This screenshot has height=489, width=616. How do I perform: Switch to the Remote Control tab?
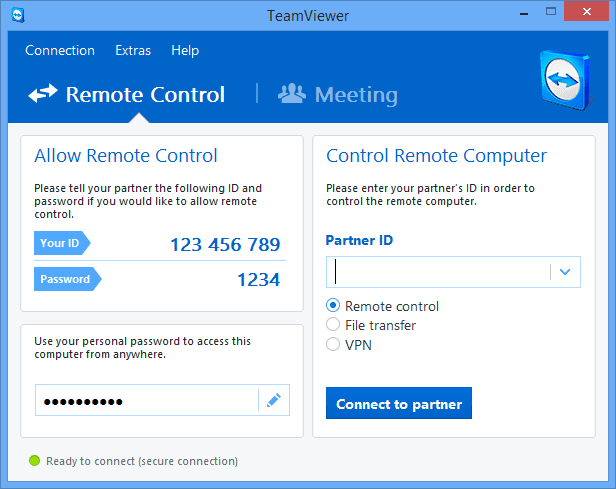(x=126, y=94)
